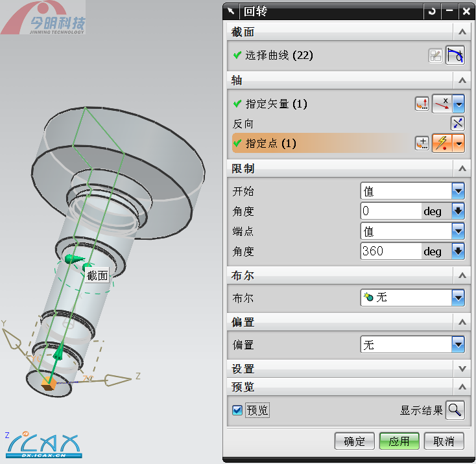Collapse the 限制 section
This screenshot has width=476, height=464.
(x=462, y=168)
